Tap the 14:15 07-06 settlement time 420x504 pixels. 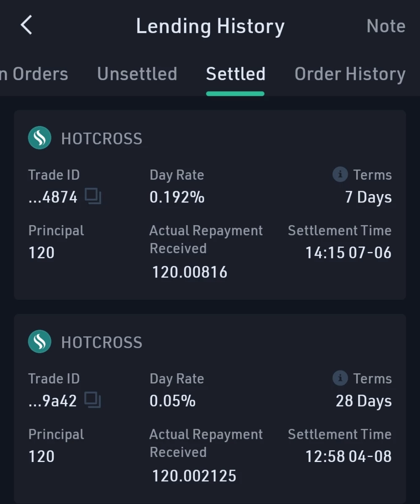pyautogui.click(x=348, y=253)
